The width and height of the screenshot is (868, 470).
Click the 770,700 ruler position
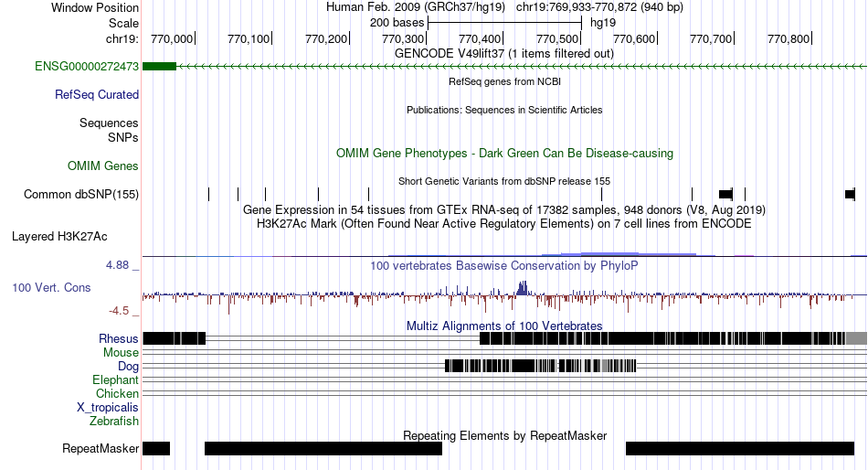[712, 38]
